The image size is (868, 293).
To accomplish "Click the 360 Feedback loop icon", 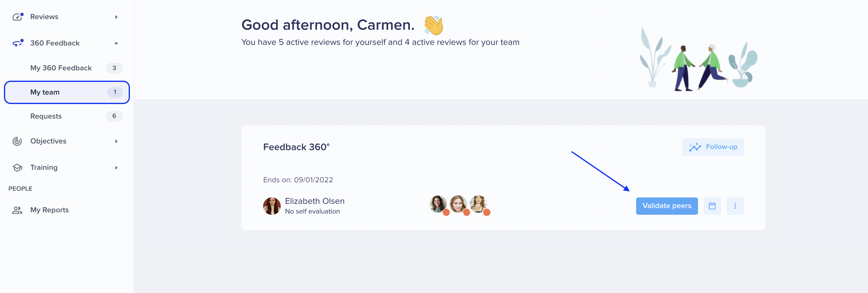I will [18, 43].
